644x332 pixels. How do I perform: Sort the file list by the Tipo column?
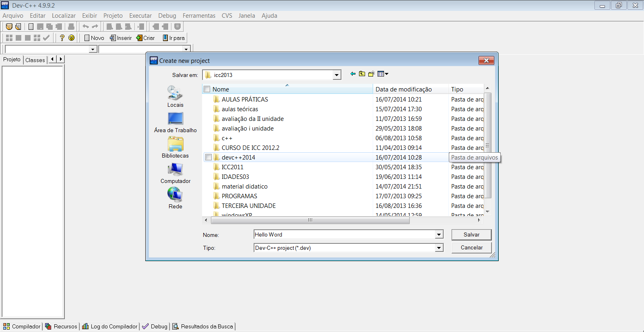466,89
